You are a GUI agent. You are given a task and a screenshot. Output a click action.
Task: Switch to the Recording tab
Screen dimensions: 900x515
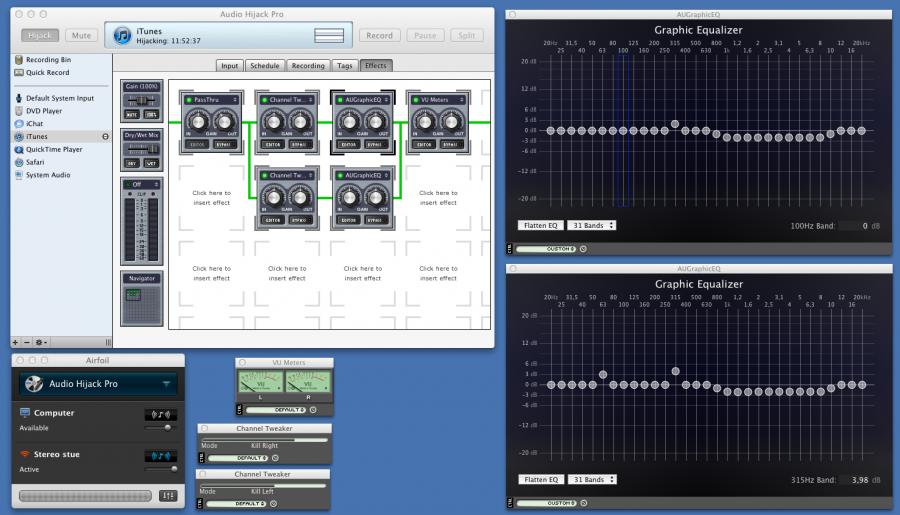click(308, 66)
